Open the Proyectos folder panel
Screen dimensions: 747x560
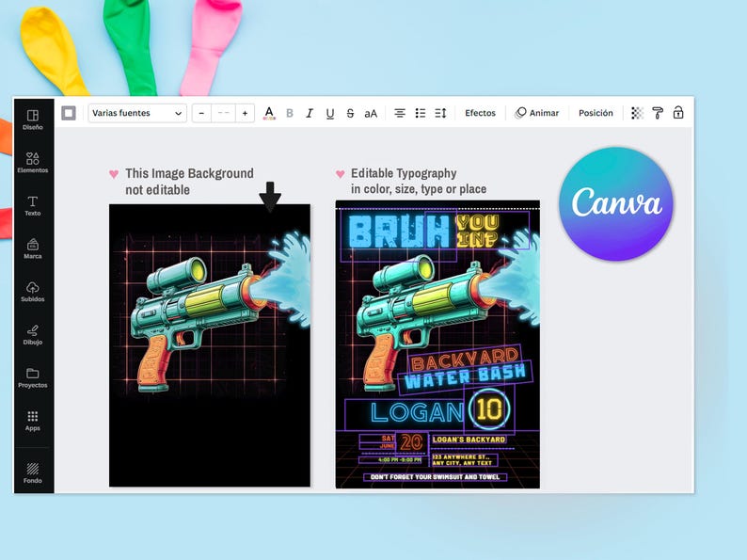click(x=32, y=377)
